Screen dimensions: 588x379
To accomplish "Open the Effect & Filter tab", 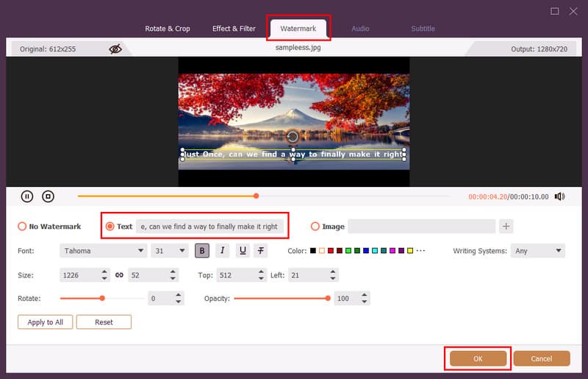I will tap(234, 29).
